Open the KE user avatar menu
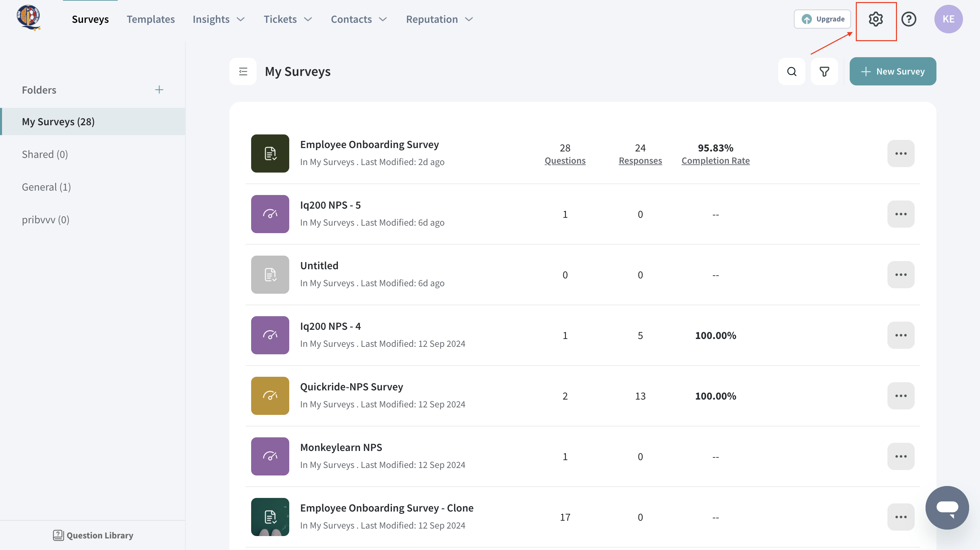The height and width of the screenshot is (550, 980). (948, 19)
